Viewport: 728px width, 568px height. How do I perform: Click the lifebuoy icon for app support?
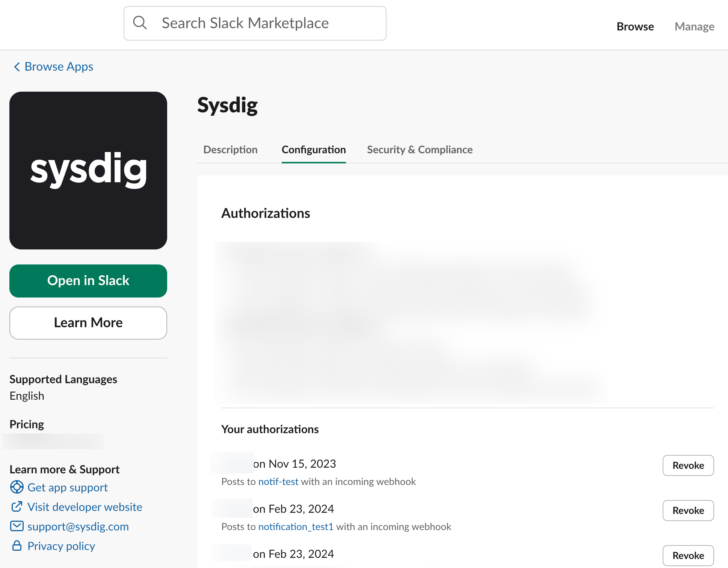17,487
